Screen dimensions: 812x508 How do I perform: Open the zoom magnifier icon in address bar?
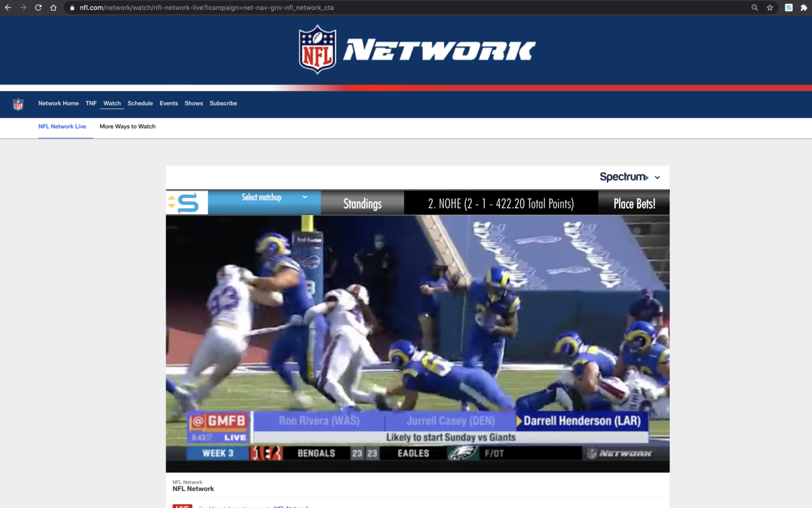[x=754, y=8]
